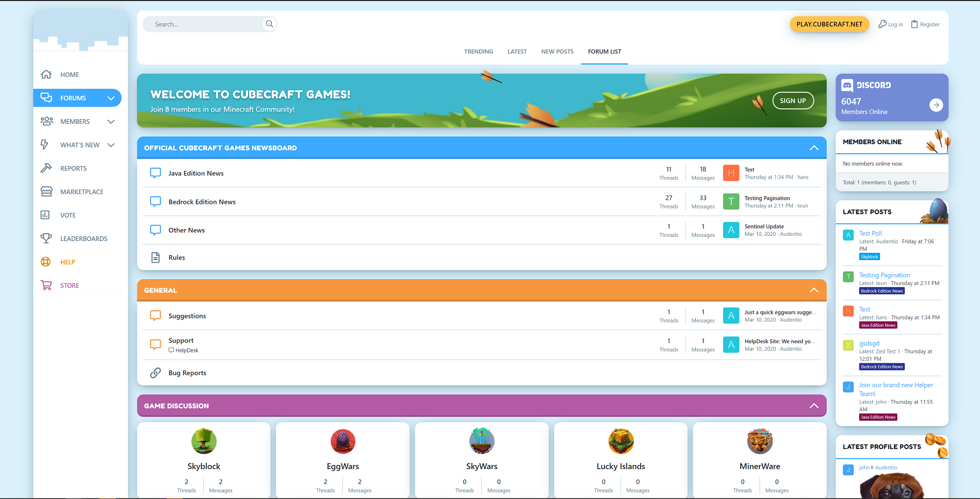Open the Leaderboards trophy icon
This screenshot has height=499, width=980.
[46, 238]
